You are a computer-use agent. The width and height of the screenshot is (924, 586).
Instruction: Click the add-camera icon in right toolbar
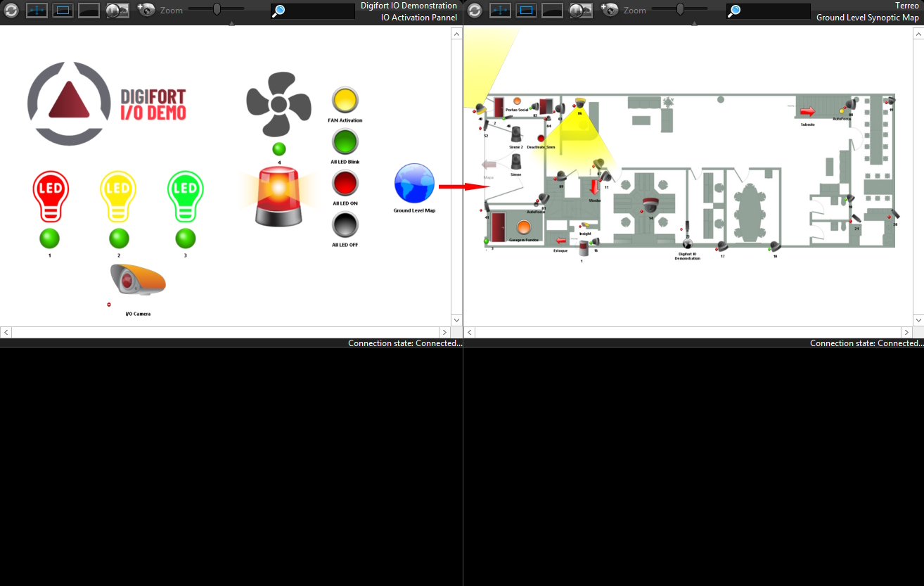(609, 10)
